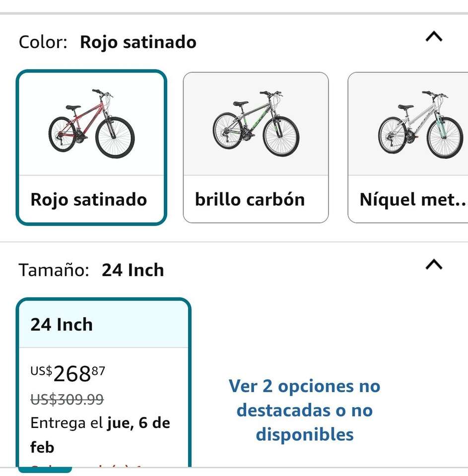Collapse the Color section chevron

coord(434,37)
